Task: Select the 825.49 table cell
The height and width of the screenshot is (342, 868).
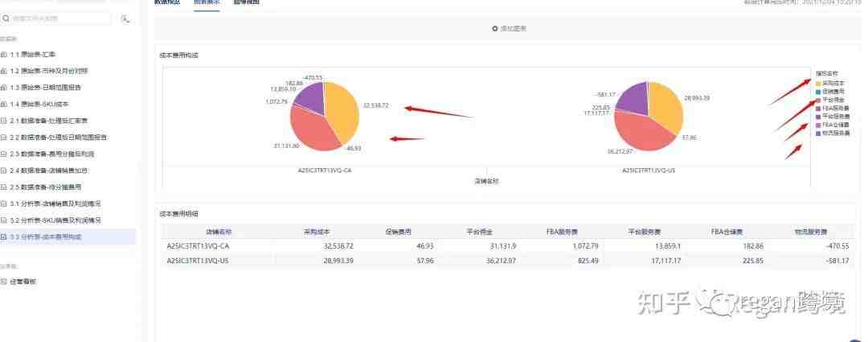Action: pyautogui.click(x=589, y=261)
